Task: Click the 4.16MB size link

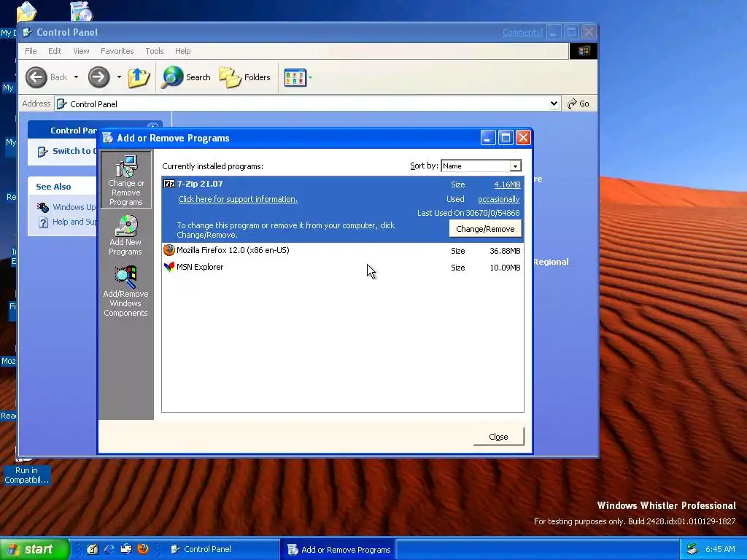Action: [x=507, y=184]
